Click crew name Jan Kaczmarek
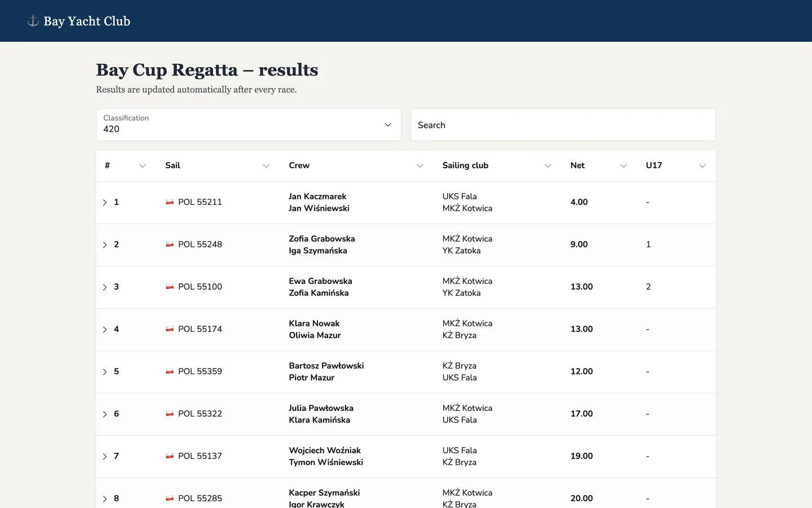 317,196
